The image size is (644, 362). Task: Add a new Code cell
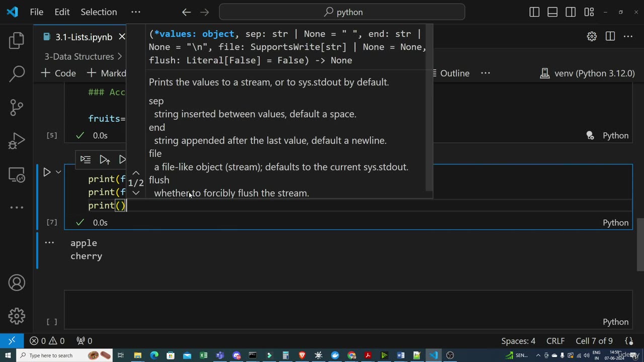click(x=58, y=73)
